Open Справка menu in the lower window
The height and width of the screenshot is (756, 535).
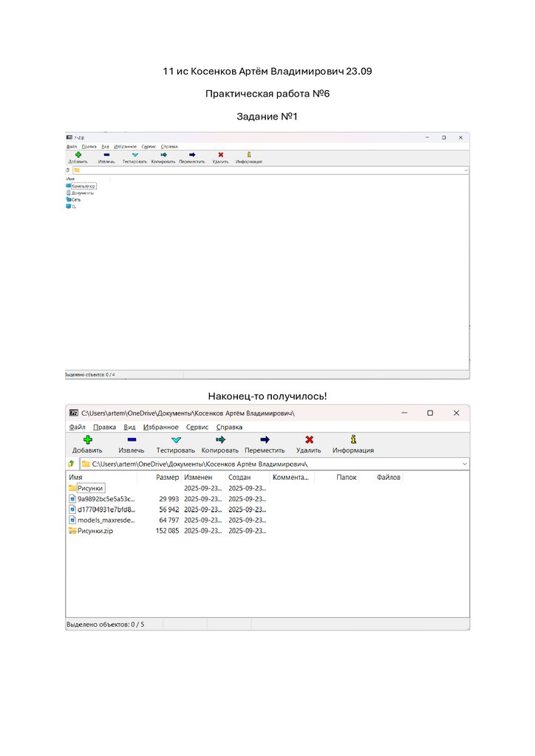coord(229,427)
